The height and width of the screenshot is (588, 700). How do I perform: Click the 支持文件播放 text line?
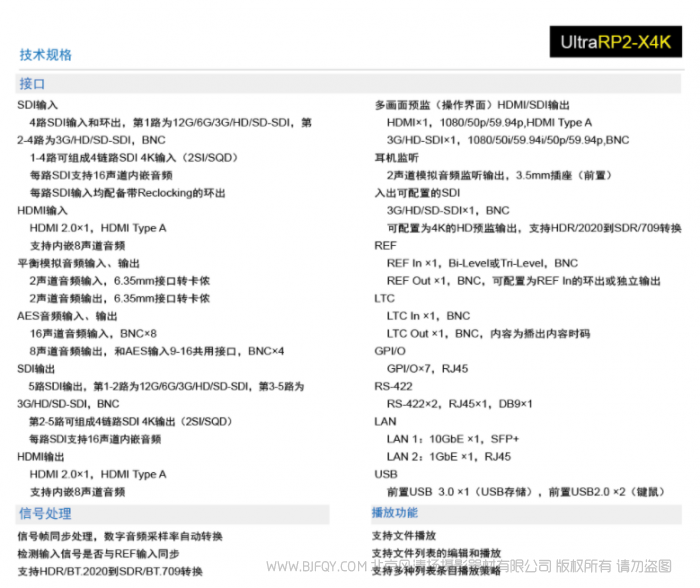pyautogui.click(x=404, y=536)
